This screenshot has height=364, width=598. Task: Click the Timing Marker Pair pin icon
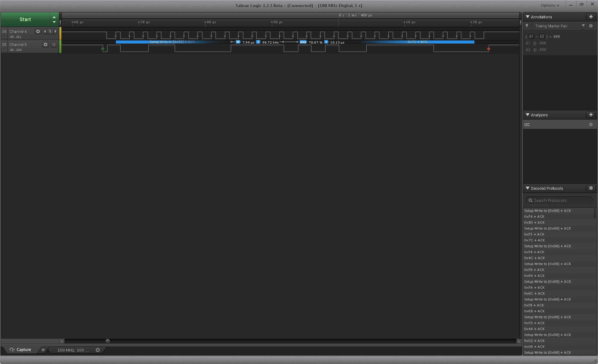527,26
